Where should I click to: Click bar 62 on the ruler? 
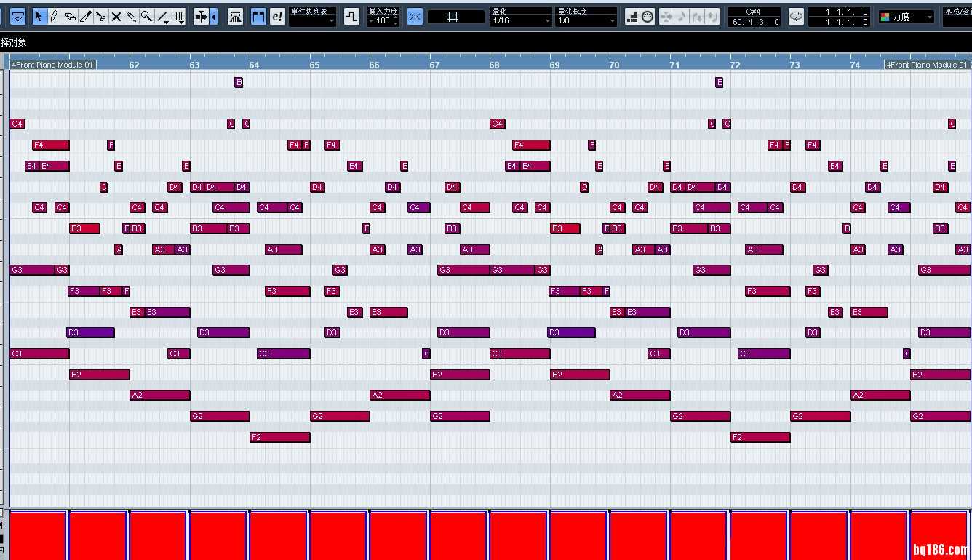(x=134, y=65)
